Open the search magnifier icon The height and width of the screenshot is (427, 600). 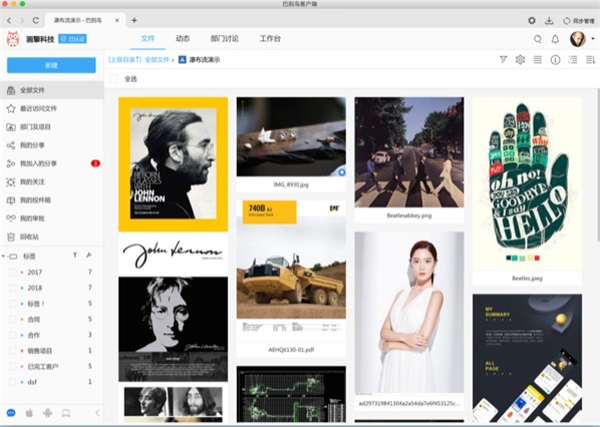tap(536, 39)
